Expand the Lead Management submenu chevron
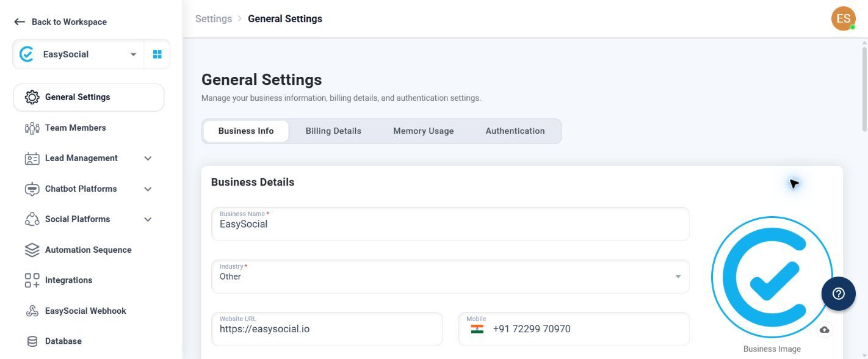The image size is (868, 359). [x=148, y=158]
